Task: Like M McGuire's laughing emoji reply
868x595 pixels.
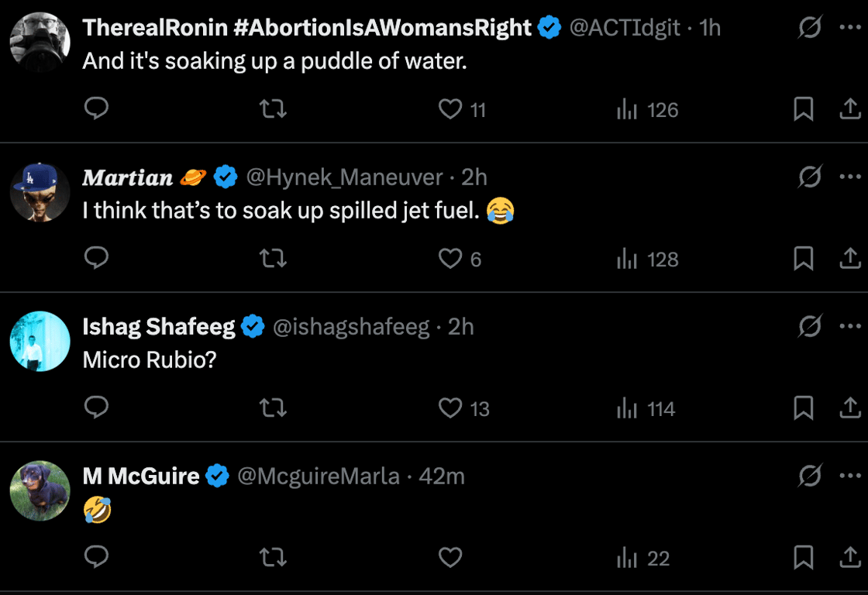Action: (450, 557)
